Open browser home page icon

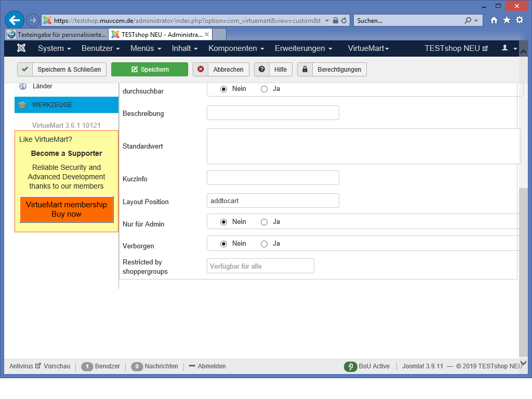pos(494,20)
